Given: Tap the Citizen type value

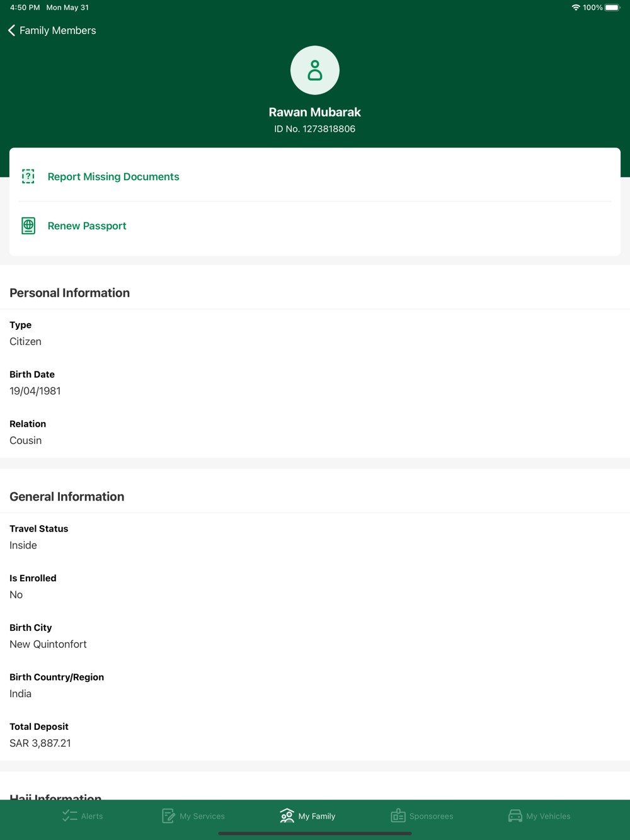Looking at the screenshot, I should [26, 341].
